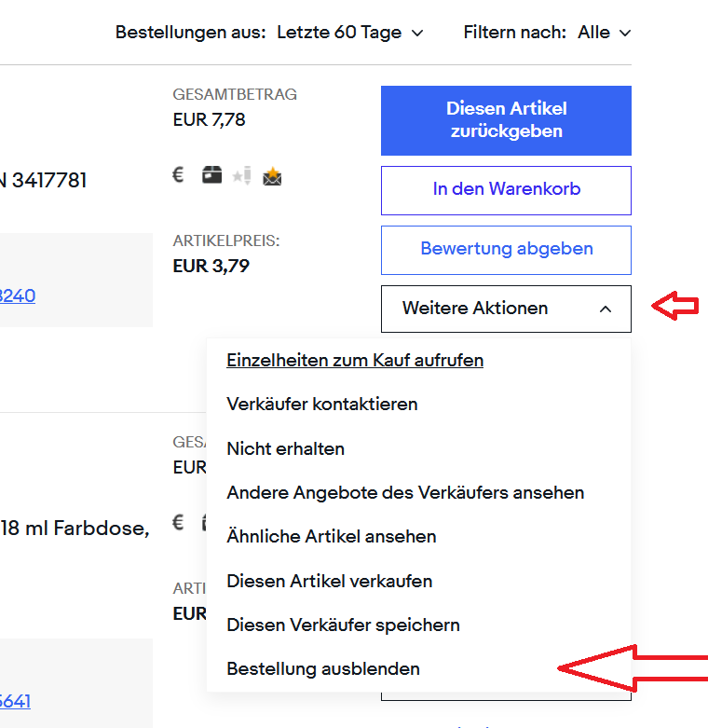Click the greyed leave-feedback star pencil icon
The height and width of the screenshot is (728, 708).
242,175
